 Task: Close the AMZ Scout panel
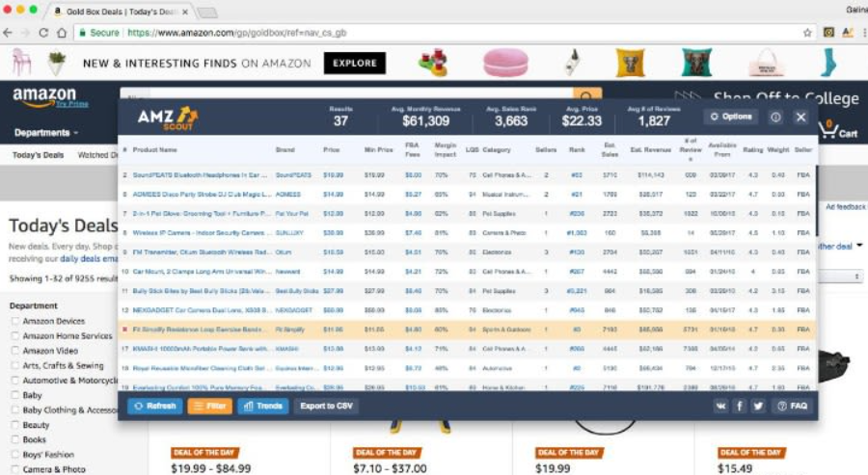pyautogui.click(x=800, y=118)
